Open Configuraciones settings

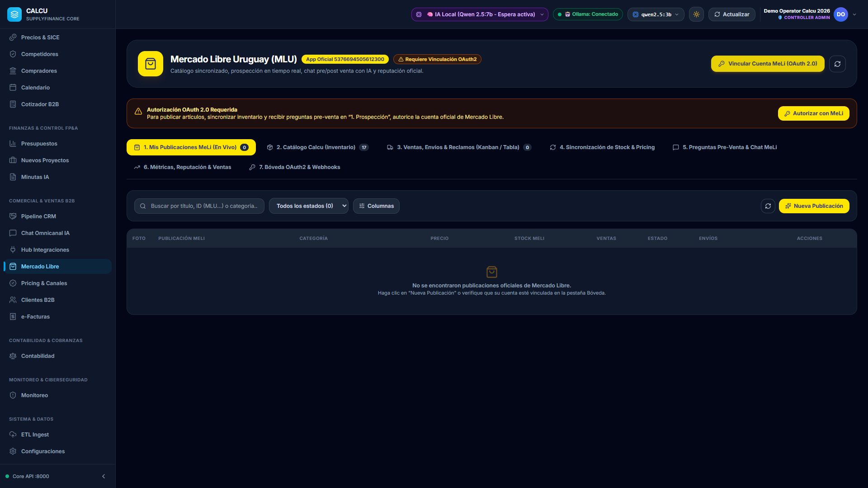click(57, 451)
